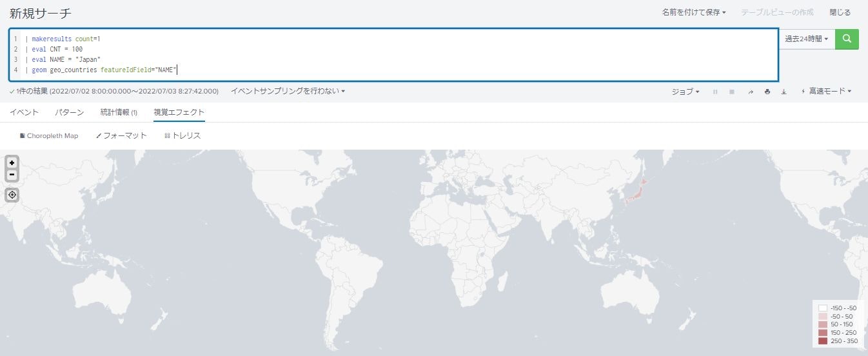The image size is (868, 356).
Task: Click テーブルビューの作成 link
Action: (777, 12)
